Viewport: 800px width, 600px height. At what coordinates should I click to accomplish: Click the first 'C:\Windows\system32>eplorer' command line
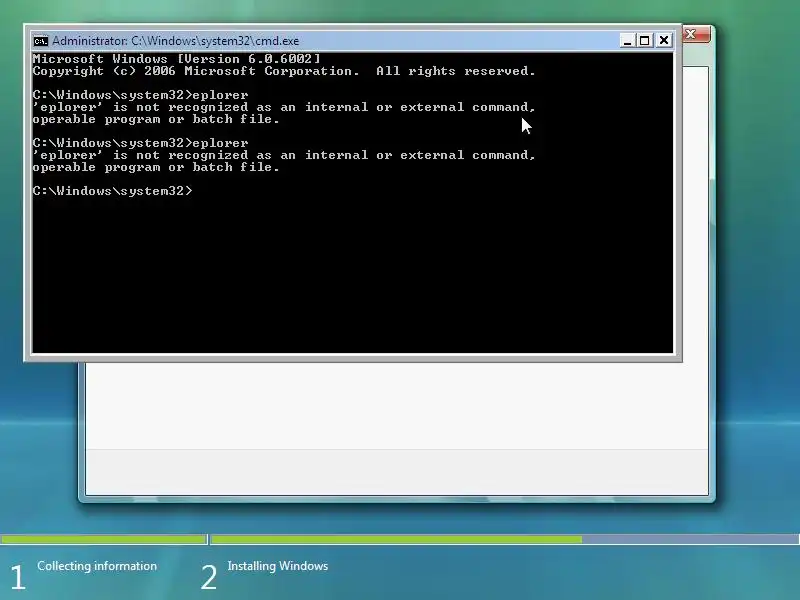click(x=140, y=95)
